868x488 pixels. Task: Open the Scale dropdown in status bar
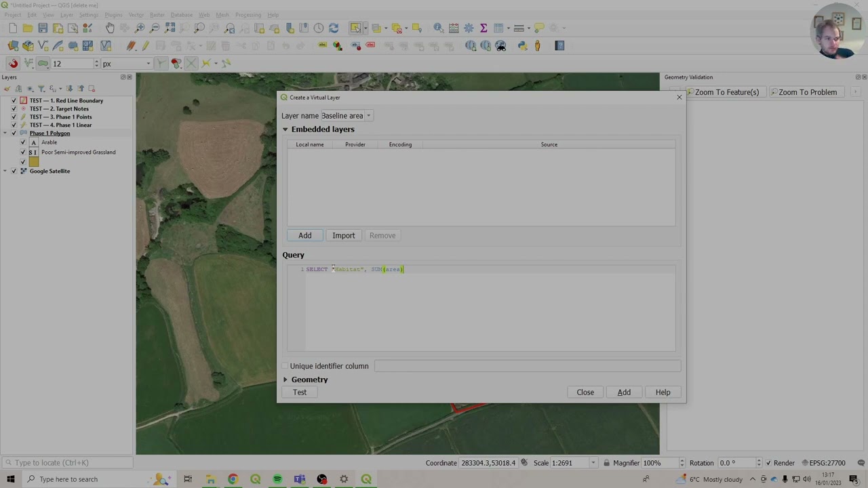593,463
